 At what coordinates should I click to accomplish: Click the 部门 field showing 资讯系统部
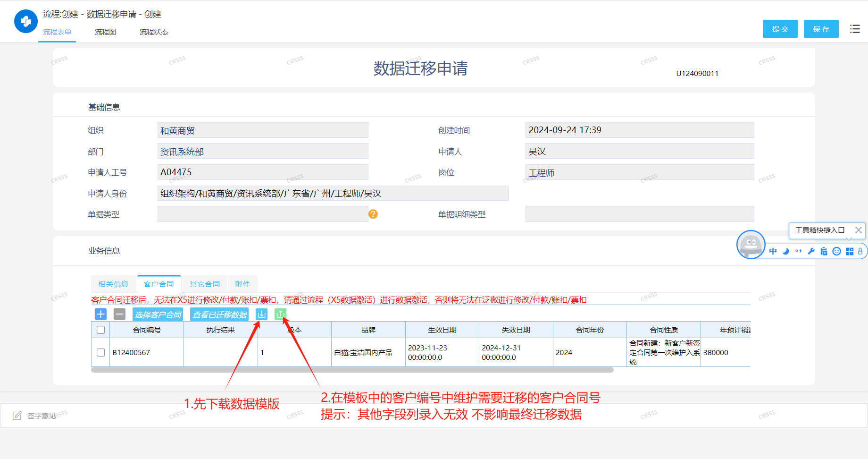(x=263, y=151)
